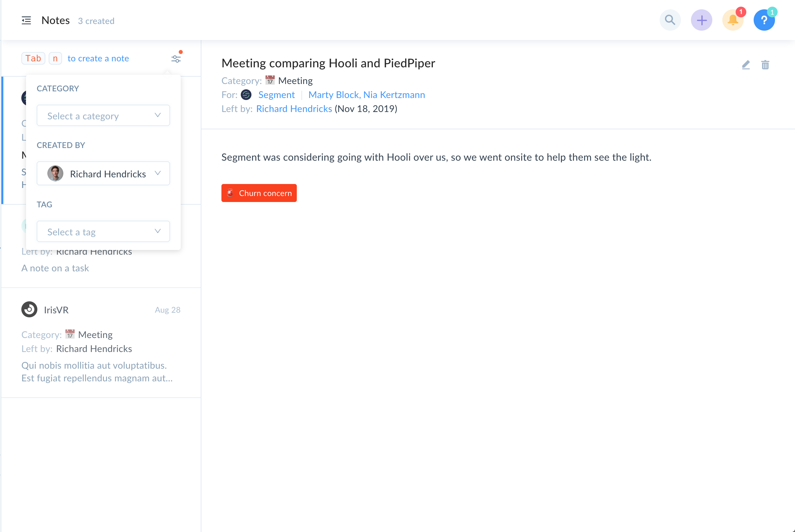Viewport: 795px width, 532px height.
Task: Click the IrisVR company logo
Action: click(x=29, y=309)
